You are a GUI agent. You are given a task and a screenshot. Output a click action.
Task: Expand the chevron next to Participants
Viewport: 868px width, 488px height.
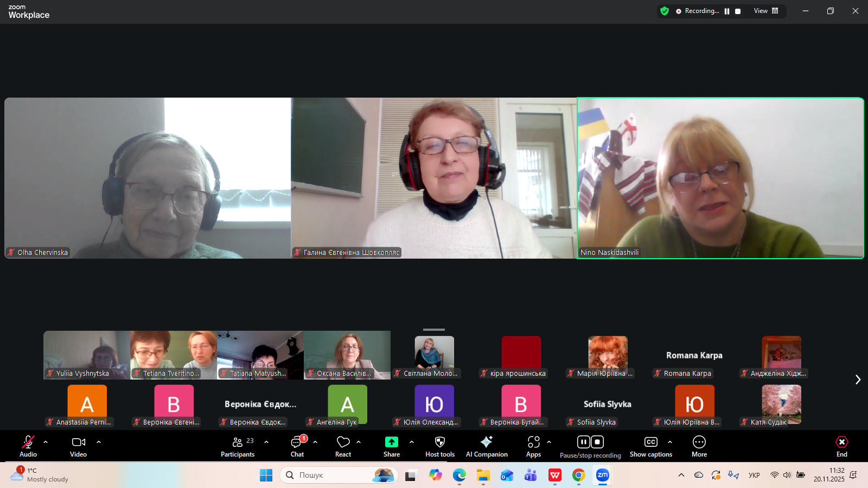pos(266,442)
